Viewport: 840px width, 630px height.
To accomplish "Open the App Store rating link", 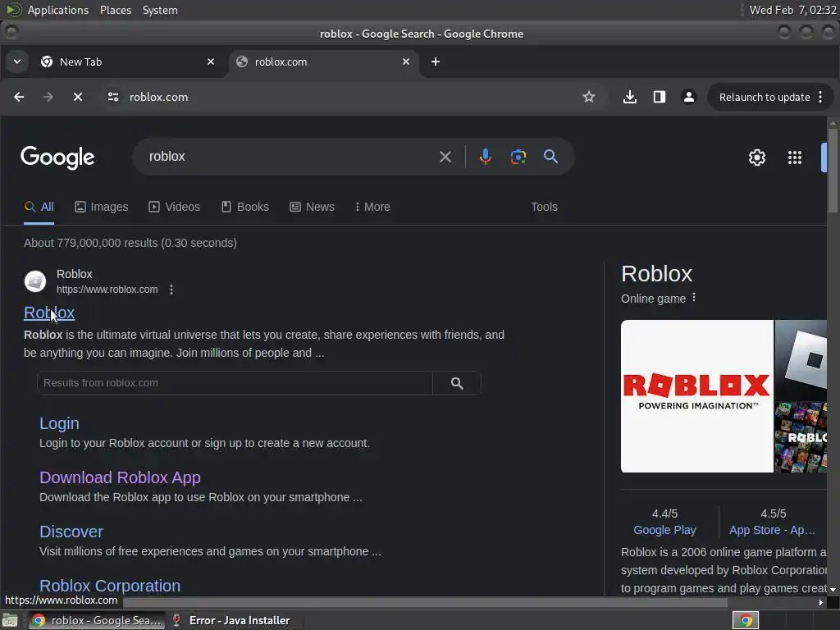I will [x=772, y=530].
